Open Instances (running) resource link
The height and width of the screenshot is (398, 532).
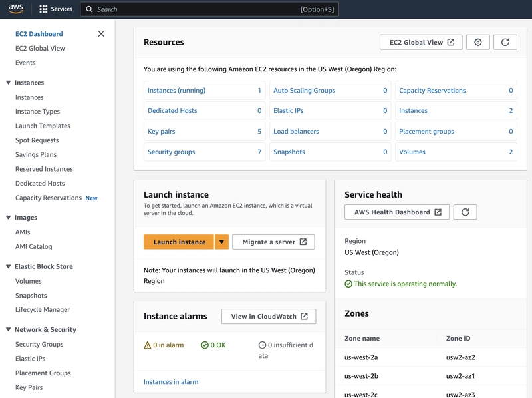(x=176, y=91)
